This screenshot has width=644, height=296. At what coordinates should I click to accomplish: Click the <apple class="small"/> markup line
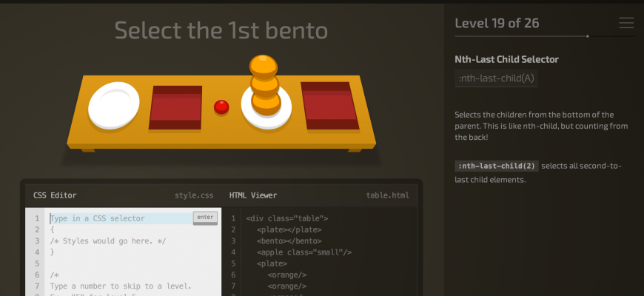303,252
